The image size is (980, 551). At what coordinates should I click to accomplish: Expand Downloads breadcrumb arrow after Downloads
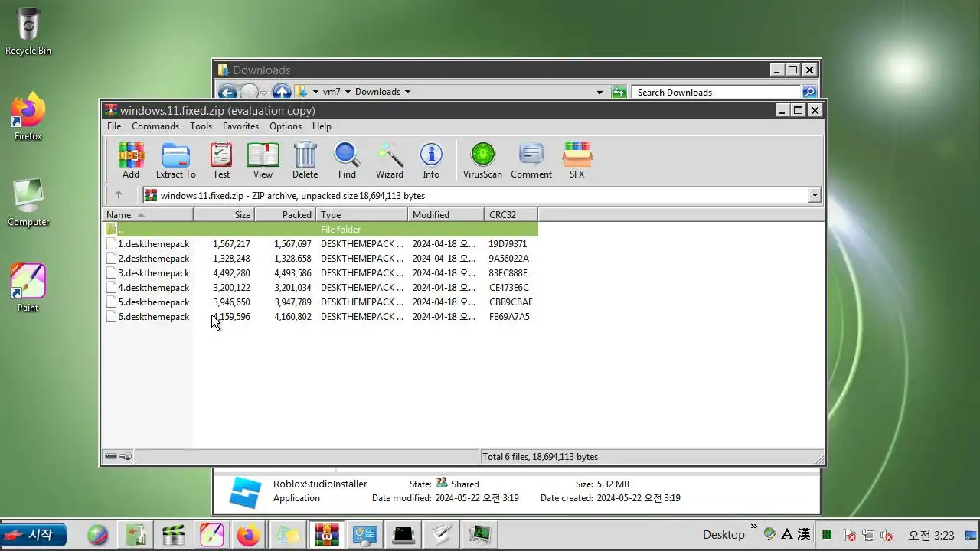click(x=407, y=92)
